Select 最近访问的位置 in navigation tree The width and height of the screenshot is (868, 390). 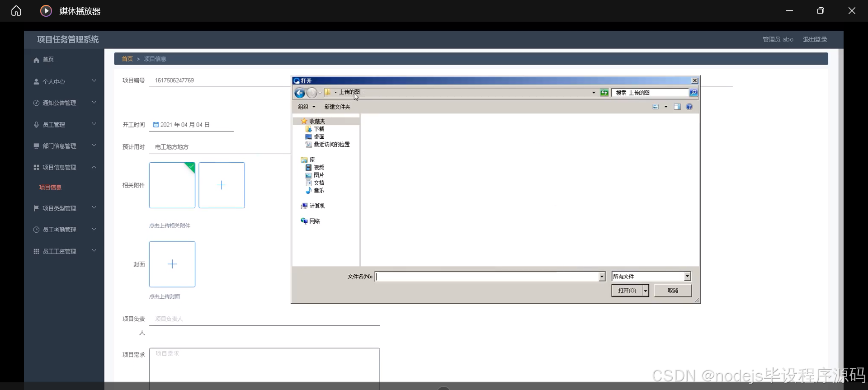pos(328,145)
